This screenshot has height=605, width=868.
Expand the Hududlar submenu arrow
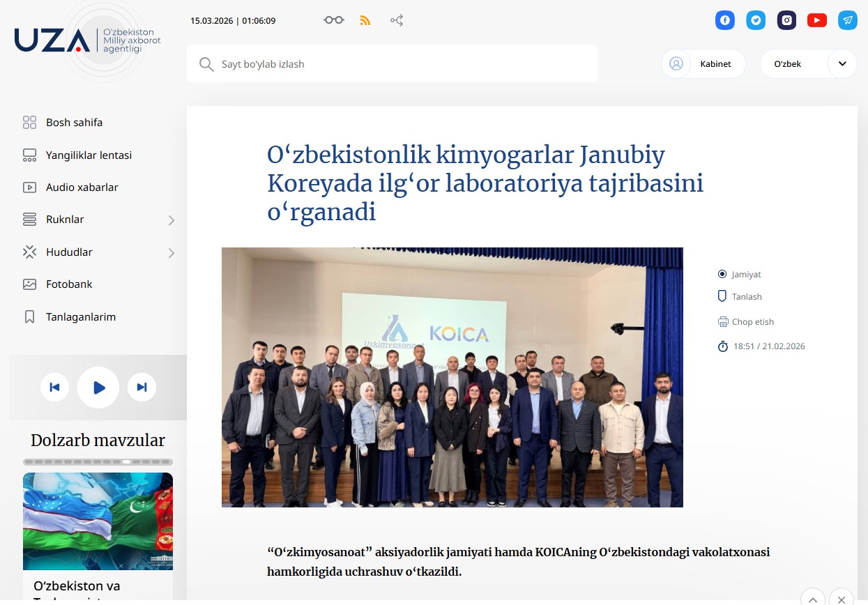(x=172, y=253)
